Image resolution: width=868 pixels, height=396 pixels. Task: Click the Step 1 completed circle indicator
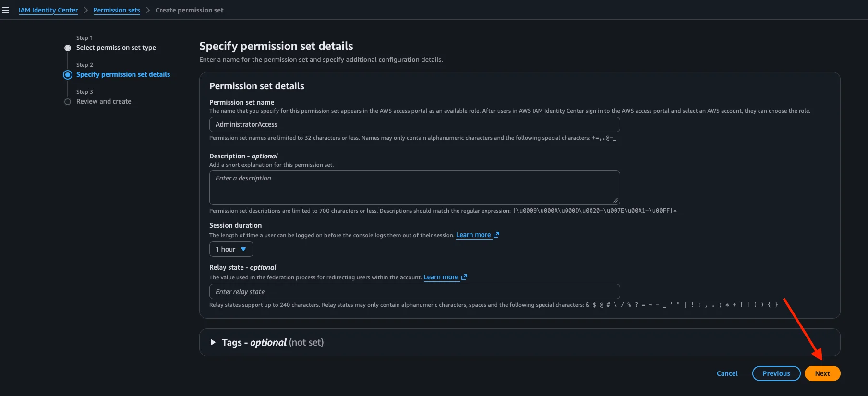click(x=68, y=48)
